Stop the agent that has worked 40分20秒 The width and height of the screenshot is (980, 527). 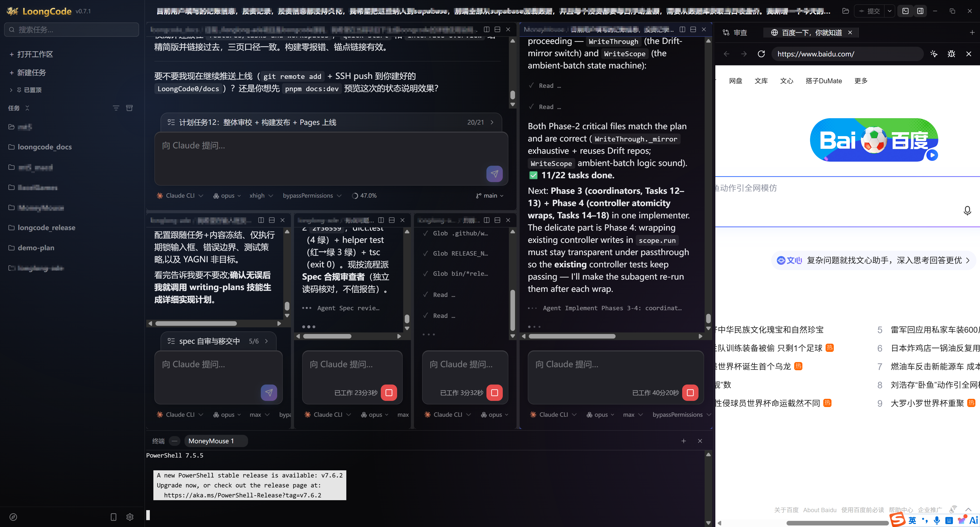click(690, 392)
